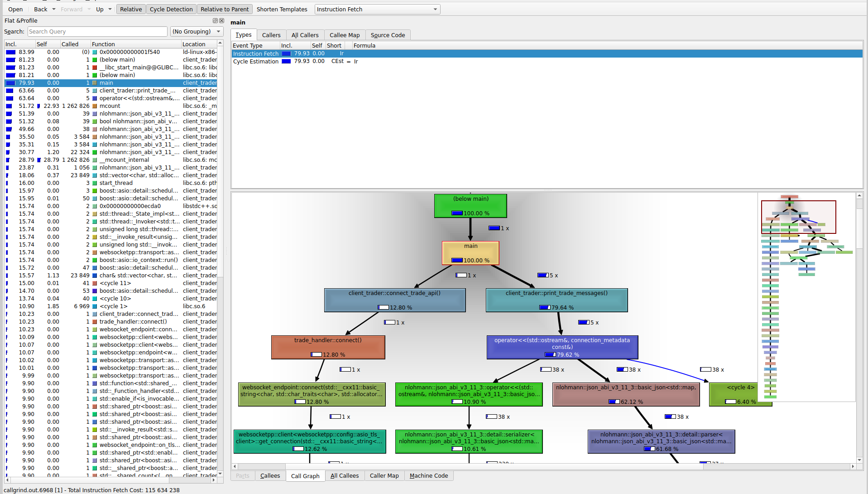Enable Shorten Templates
The image size is (868, 494).
tap(282, 9)
